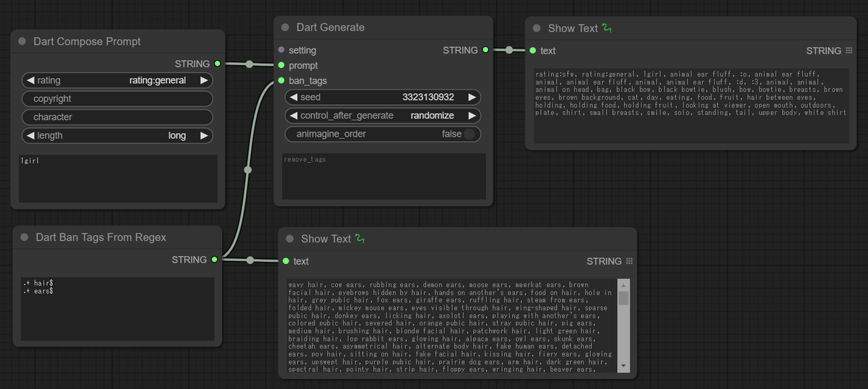
Task: Collapse the Dart Compose Prompt node via its dot
Action: pyautogui.click(x=22, y=42)
